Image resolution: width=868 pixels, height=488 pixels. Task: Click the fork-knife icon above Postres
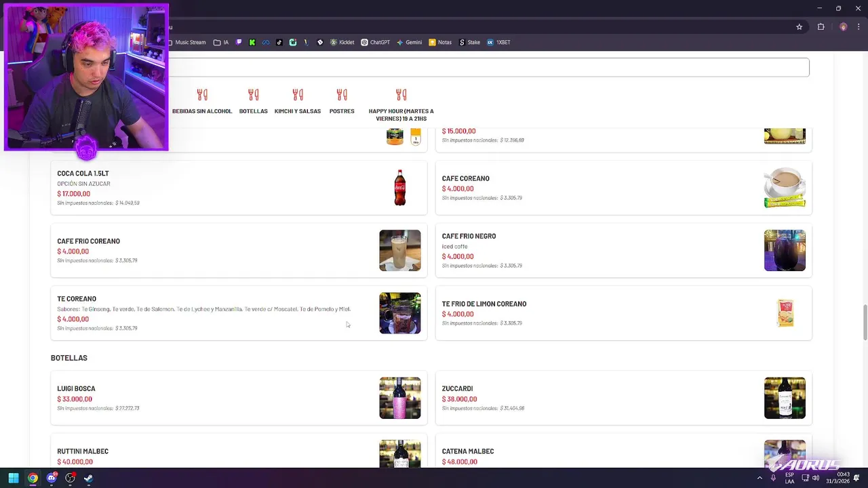point(342,94)
